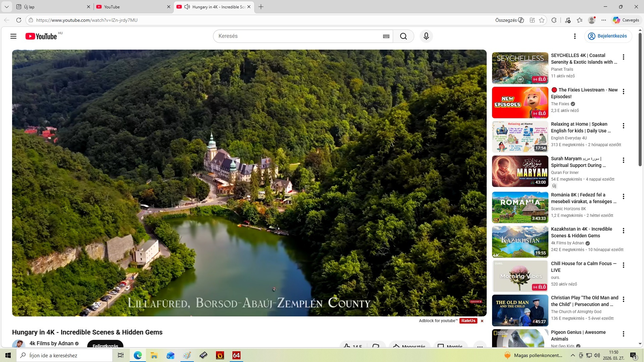Image resolution: width=644 pixels, height=362 pixels.
Task: Start voice search with microphone icon
Action: (x=426, y=36)
